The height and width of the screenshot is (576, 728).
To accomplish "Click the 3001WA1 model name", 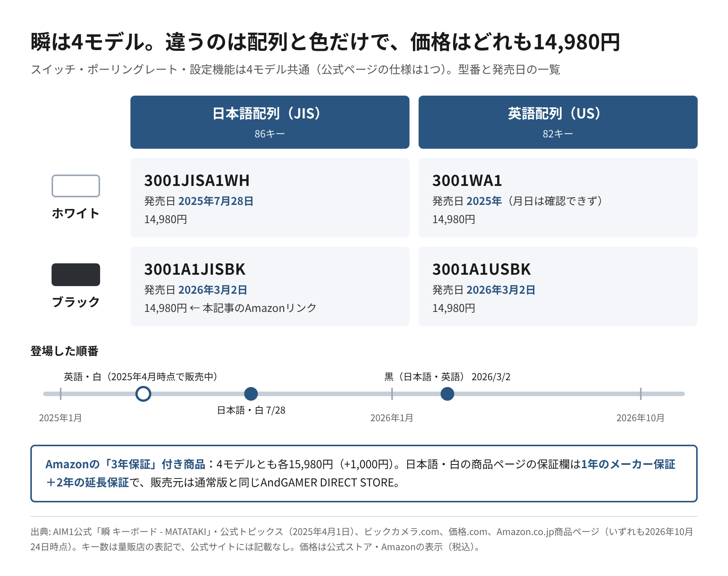I will click(x=467, y=181).
